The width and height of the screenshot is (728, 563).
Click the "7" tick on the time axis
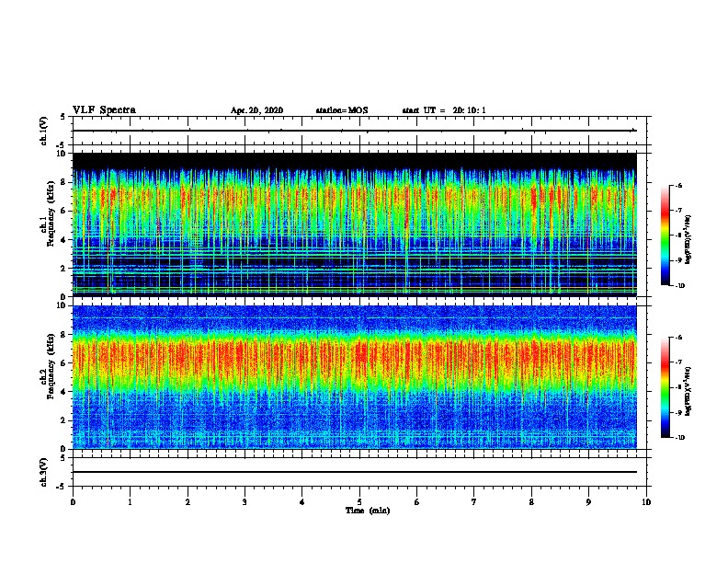pos(474,502)
